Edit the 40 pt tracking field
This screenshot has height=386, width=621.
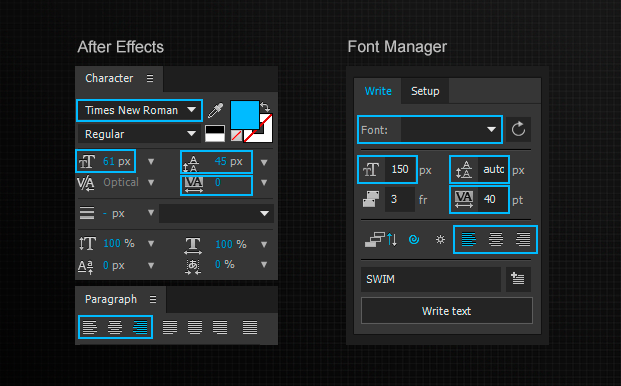(493, 199)
